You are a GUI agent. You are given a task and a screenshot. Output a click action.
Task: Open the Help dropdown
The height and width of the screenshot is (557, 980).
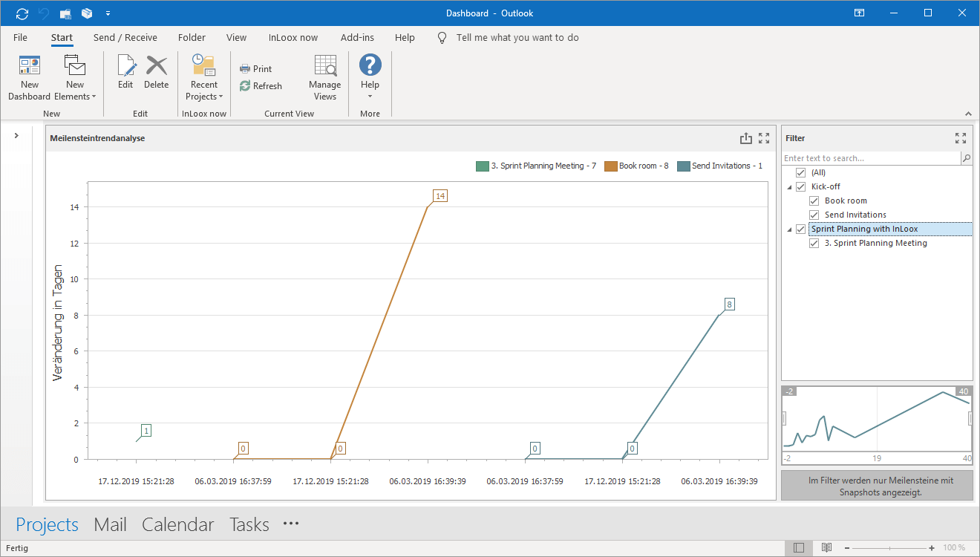tap(370, 78)
